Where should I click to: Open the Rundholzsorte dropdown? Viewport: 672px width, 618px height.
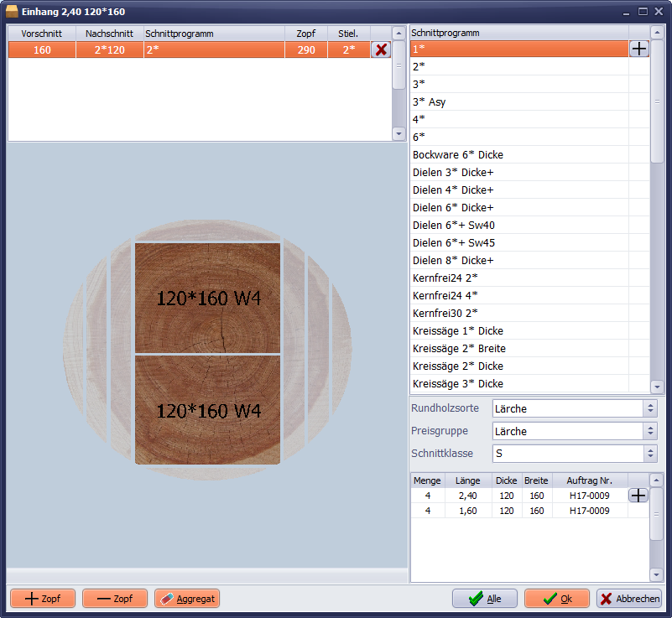650,408
